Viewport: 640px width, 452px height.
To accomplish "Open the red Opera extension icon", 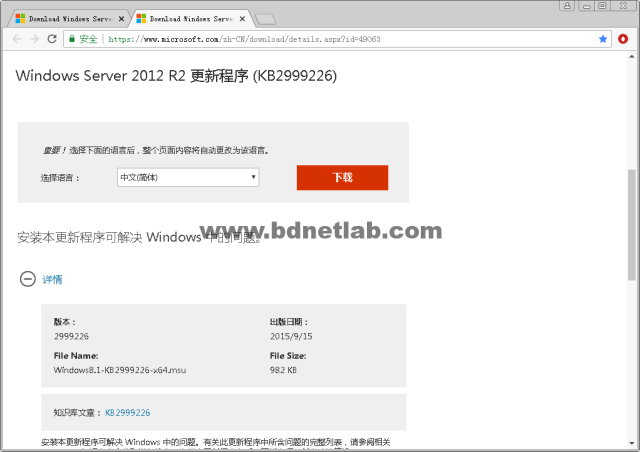I will pos(623,39).
